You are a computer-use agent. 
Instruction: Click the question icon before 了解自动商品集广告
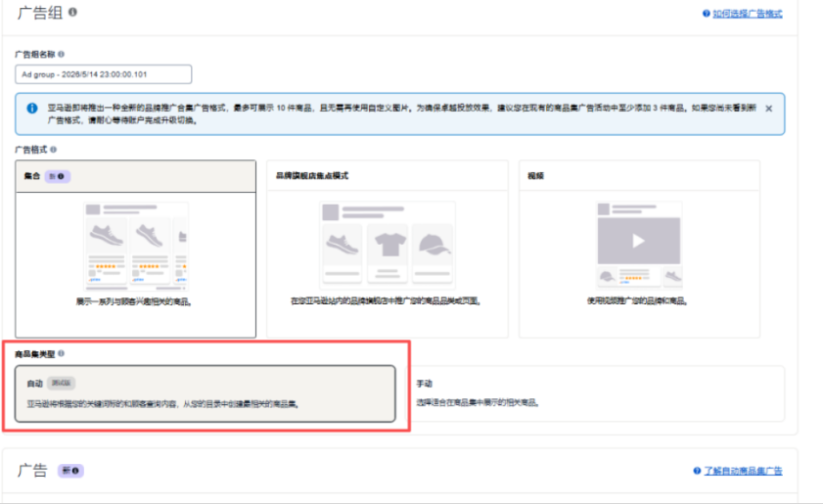(697, 471)
